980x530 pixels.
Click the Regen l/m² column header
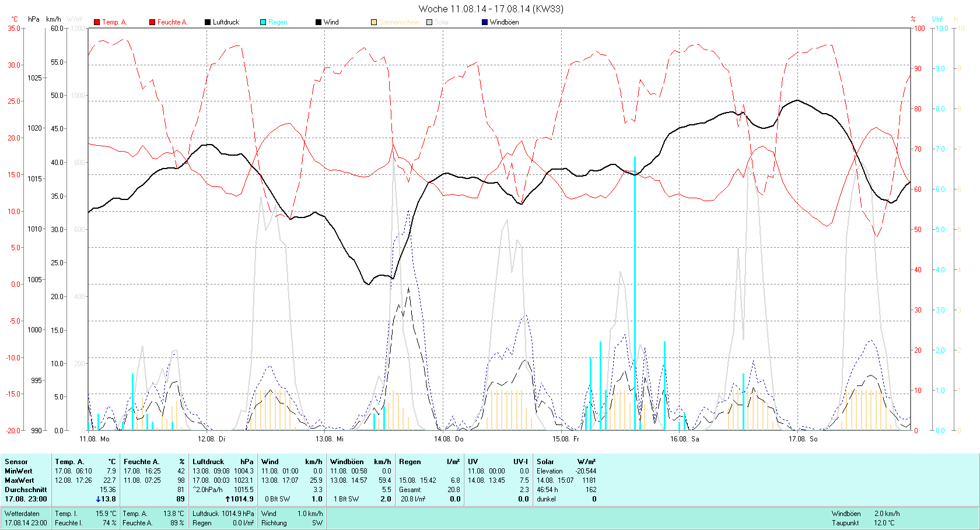click(429, 462)
